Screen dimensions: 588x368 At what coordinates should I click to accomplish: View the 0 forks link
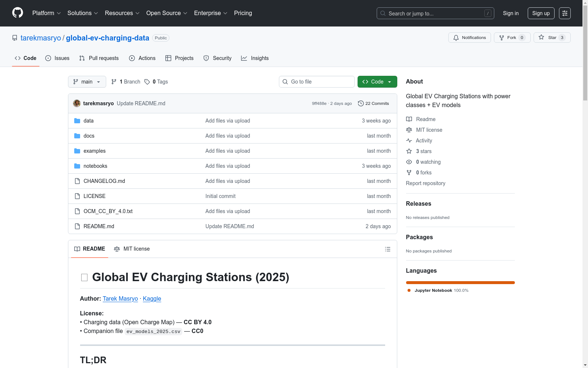tap(419, 173)
